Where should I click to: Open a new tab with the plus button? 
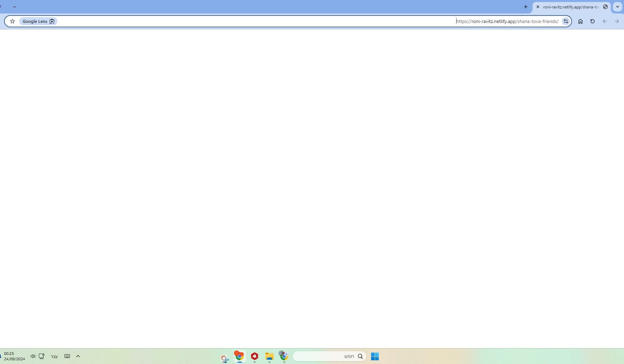[526, 7]
